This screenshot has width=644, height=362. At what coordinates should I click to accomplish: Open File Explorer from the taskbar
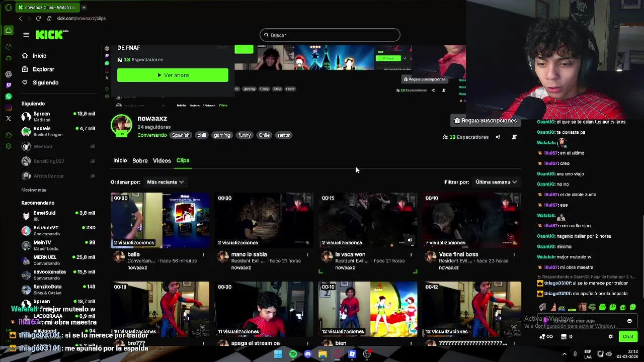(x=323, y=354)
